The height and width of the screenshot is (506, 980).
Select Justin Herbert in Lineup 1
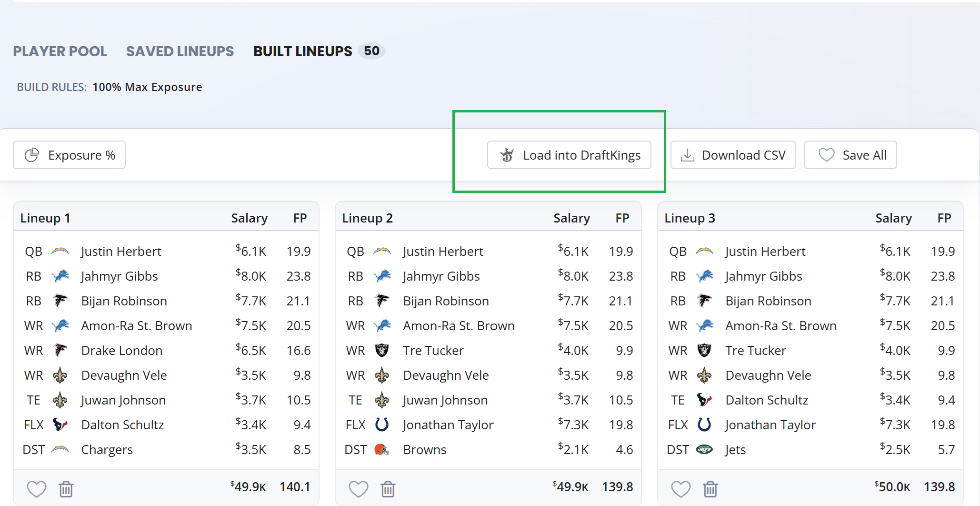coord(121,251)
